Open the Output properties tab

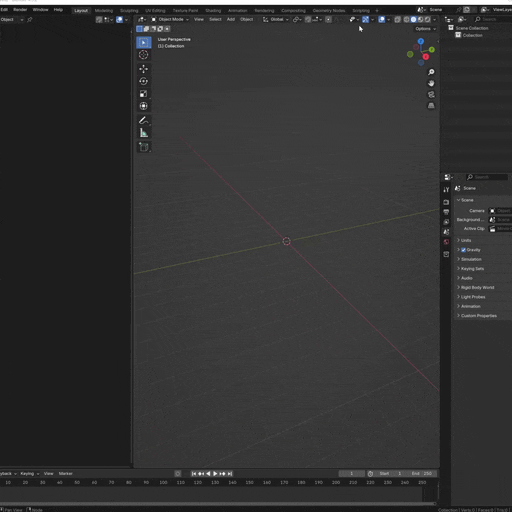(446, 212)
